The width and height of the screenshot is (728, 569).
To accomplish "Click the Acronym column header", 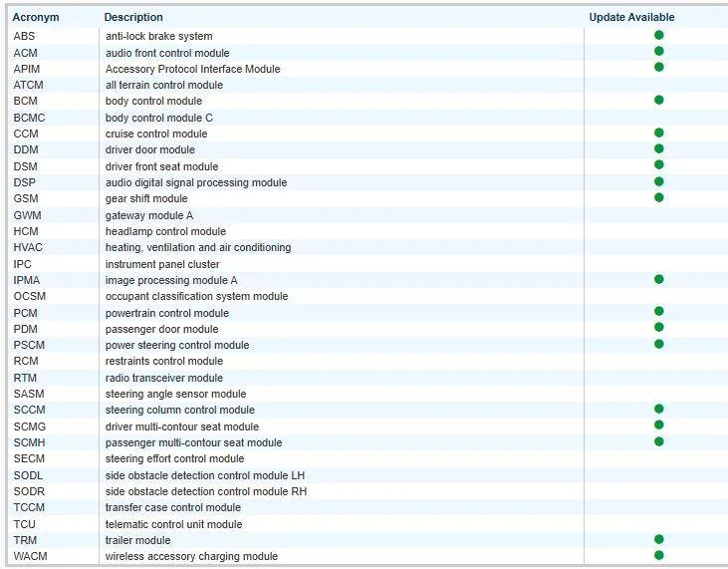I will click(36, 17).
